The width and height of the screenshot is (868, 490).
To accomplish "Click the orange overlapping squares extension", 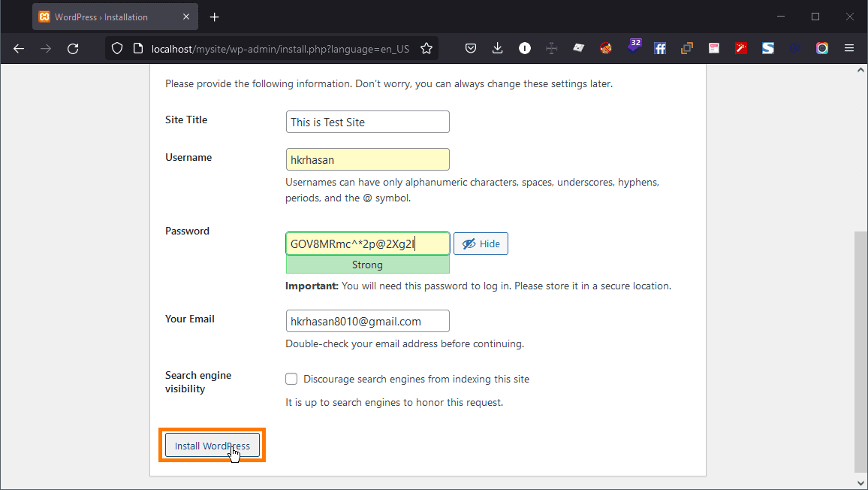I will [687, 49].
